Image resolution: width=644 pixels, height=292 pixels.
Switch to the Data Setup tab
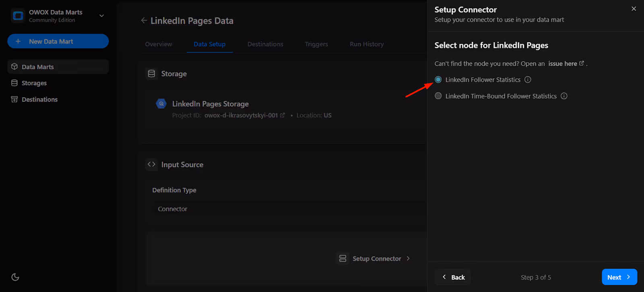[x=210, y=44]
